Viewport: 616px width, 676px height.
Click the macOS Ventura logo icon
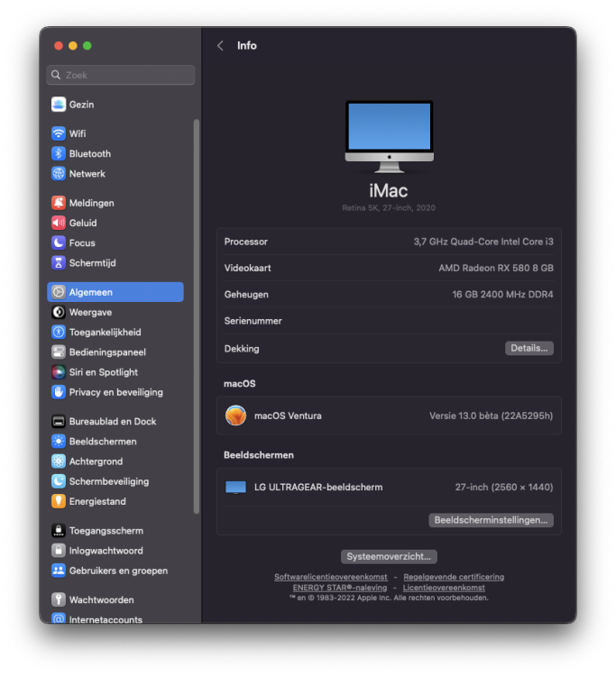(x=235, y=416)
